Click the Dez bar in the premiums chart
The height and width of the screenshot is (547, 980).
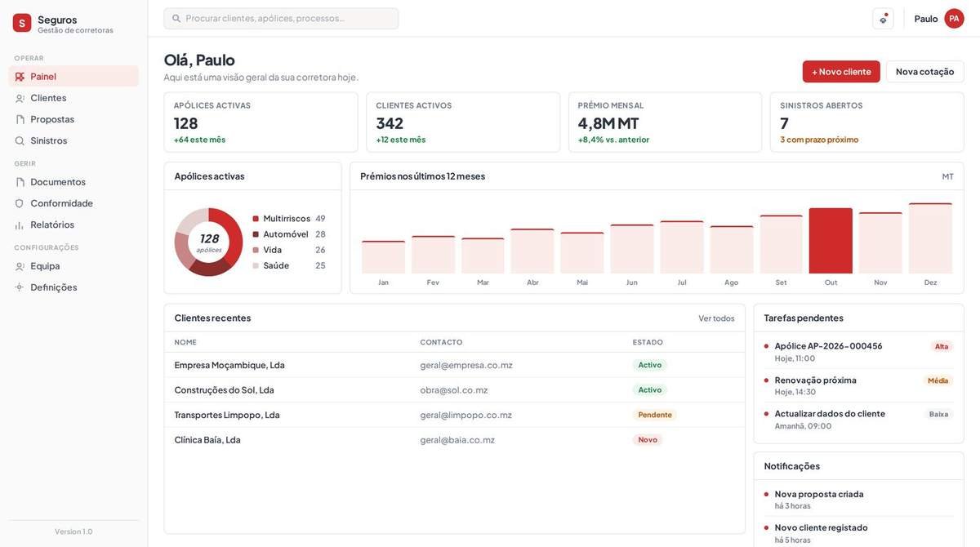click(x=930, y=238)
